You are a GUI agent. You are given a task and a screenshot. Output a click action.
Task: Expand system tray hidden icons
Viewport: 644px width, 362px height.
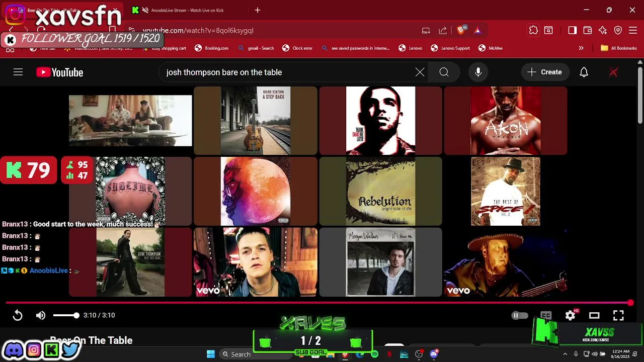[565, 354]
